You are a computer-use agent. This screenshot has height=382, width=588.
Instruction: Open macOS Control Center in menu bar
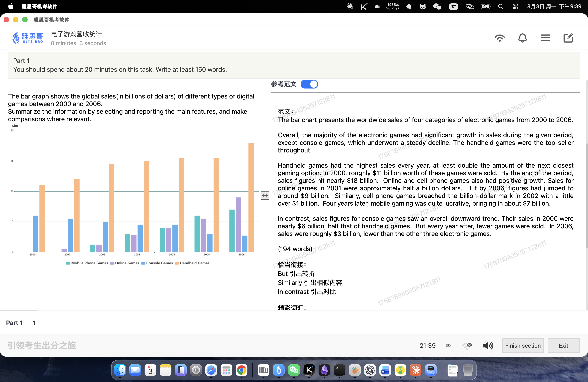click(515, 6)
